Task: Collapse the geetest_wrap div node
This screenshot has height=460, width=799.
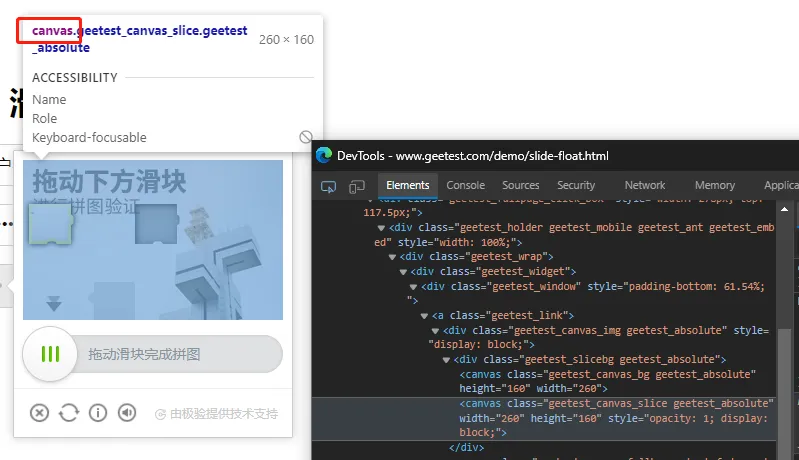Action: coord(393,257)
